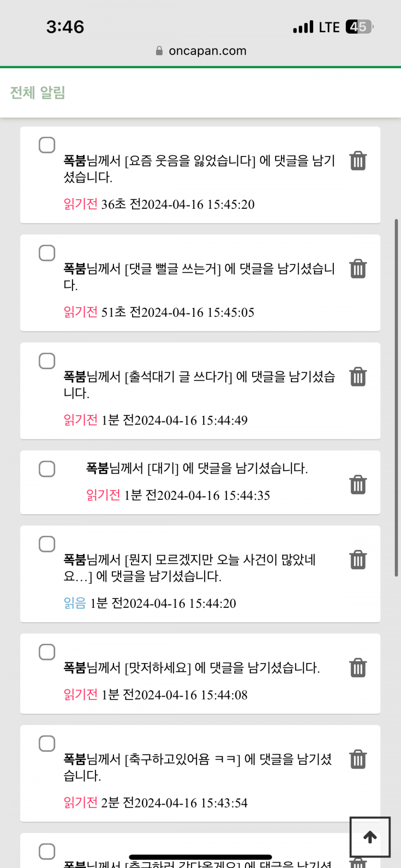Check the [대기] notification checkbox
Screen dimensions: 401x868
point(47,469)
